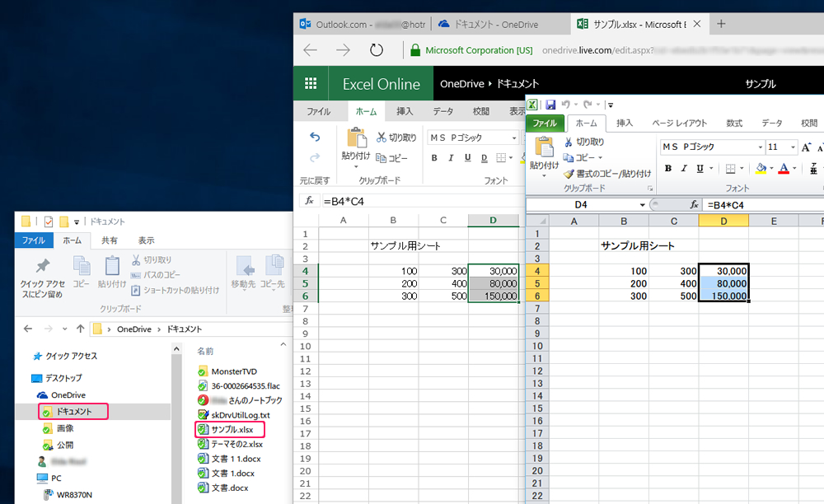This screenshot has height=504, width=824.
Task: Click Redo arrow in Excel Online
Action: pyautogui.click(x=315, y=157)
